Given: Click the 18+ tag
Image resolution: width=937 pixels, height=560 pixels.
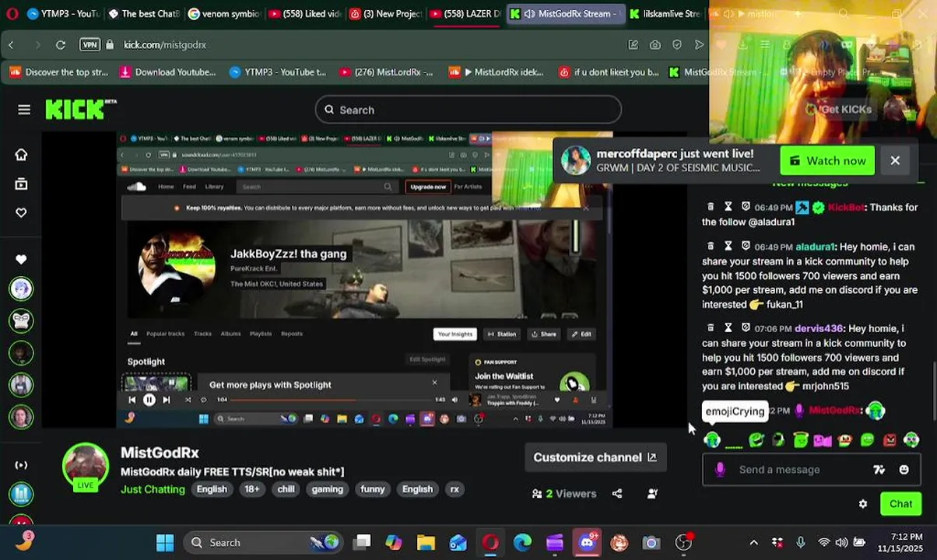Looking at the screenshot, I should point(252,489).
